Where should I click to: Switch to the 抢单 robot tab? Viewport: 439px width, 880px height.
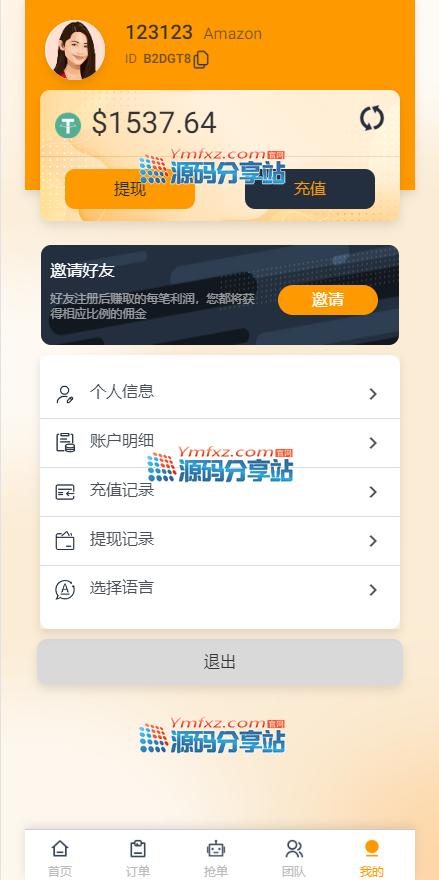216,857
